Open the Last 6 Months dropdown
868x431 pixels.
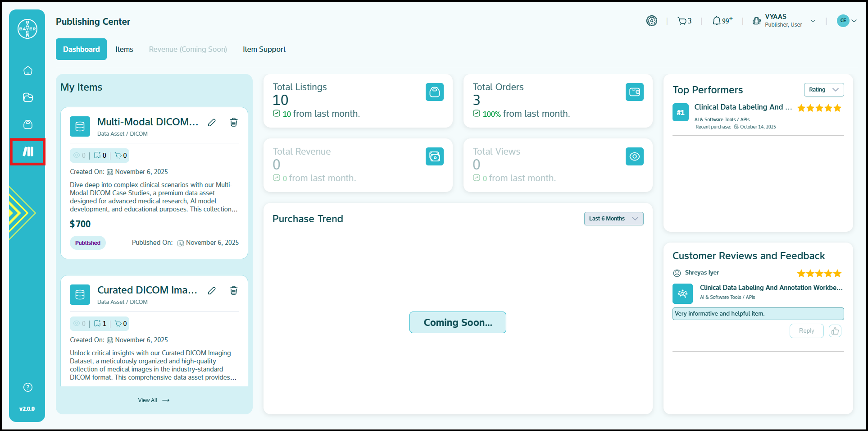tap(614, 219)
